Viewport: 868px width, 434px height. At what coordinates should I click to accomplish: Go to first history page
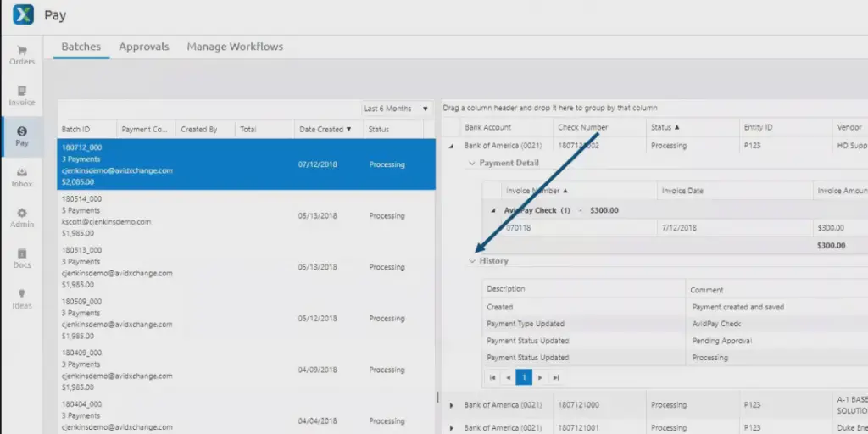point(492,377)
